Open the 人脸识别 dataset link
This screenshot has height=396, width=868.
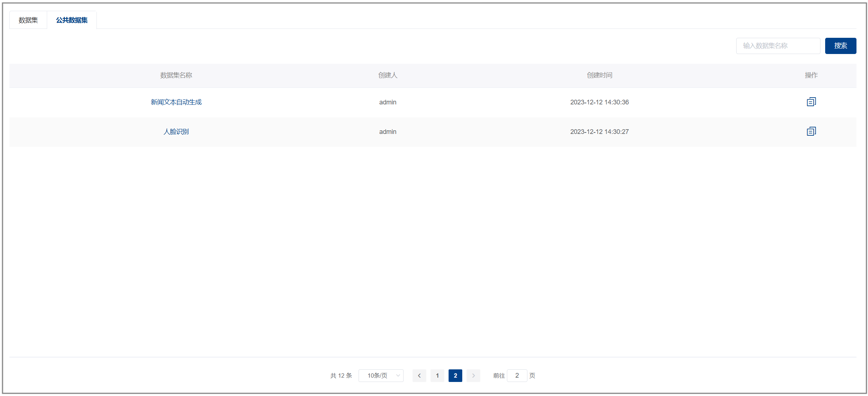[176, 132]
